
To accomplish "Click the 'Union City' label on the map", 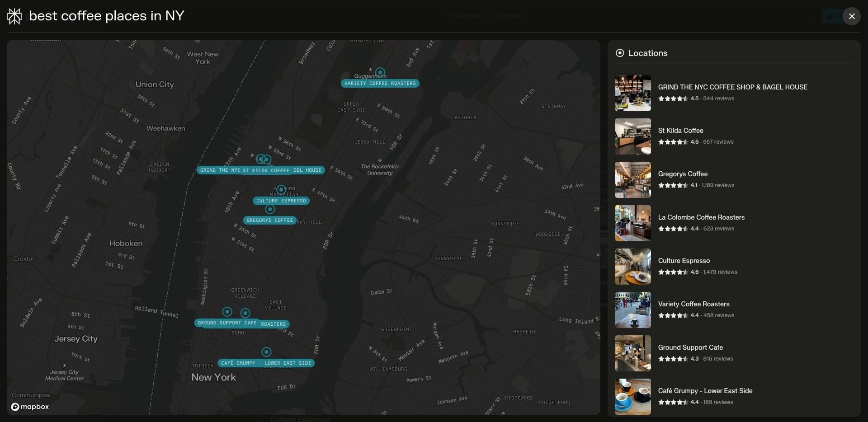I will point(155,84).
